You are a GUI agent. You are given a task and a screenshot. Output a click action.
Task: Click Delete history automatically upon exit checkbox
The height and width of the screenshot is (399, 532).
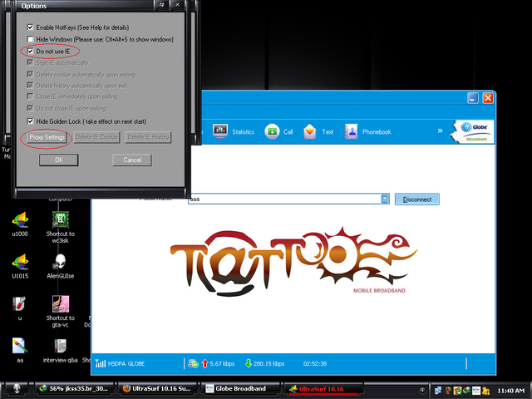[x=30, y=85]
